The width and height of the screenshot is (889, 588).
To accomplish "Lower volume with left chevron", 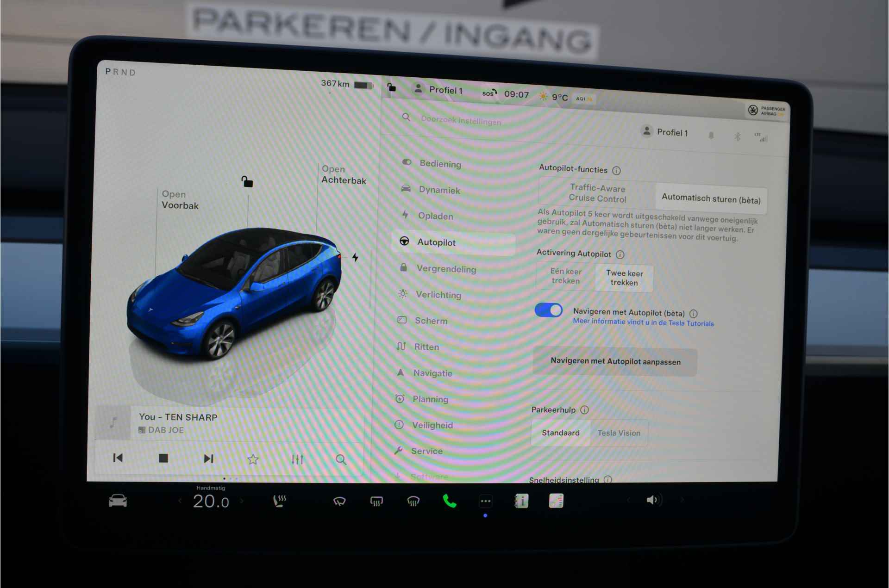I will point(628,500).
